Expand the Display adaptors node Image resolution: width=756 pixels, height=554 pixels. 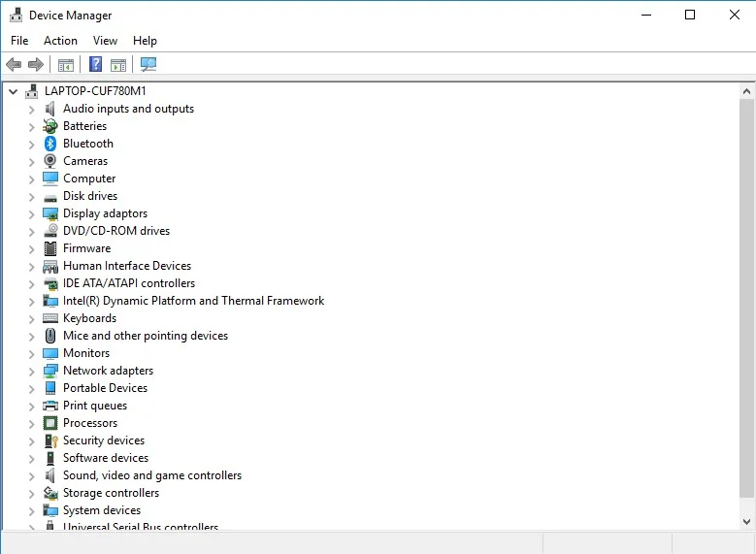coord(31,213)
